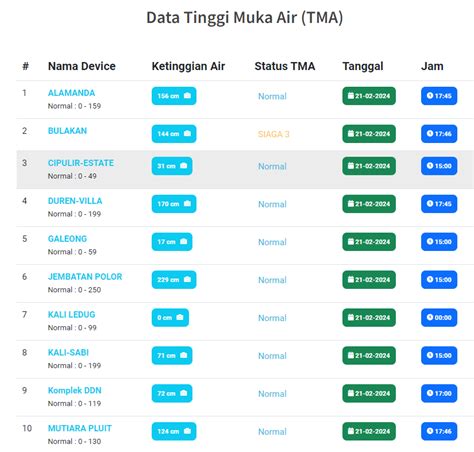Click camera icon on BULAKAN 144 cm badge
This screenshot has height=452, width=474.
[187, 134]
